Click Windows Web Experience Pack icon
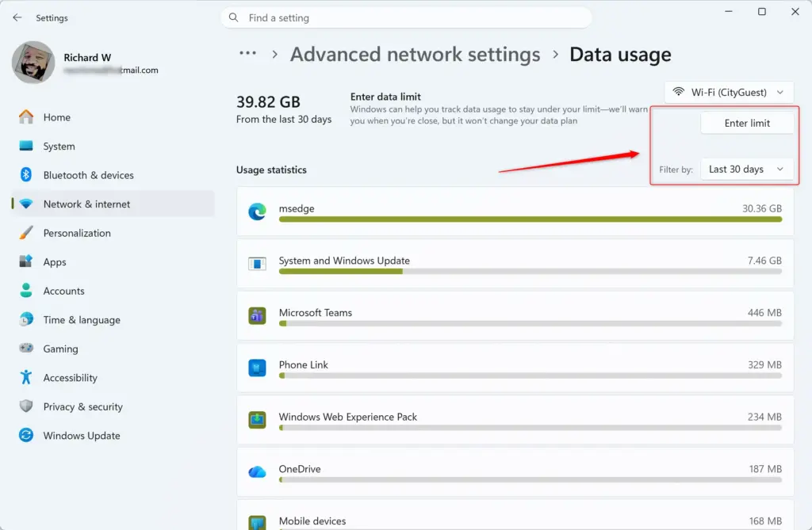Screen dimensions: 812x530 point(258,420)
